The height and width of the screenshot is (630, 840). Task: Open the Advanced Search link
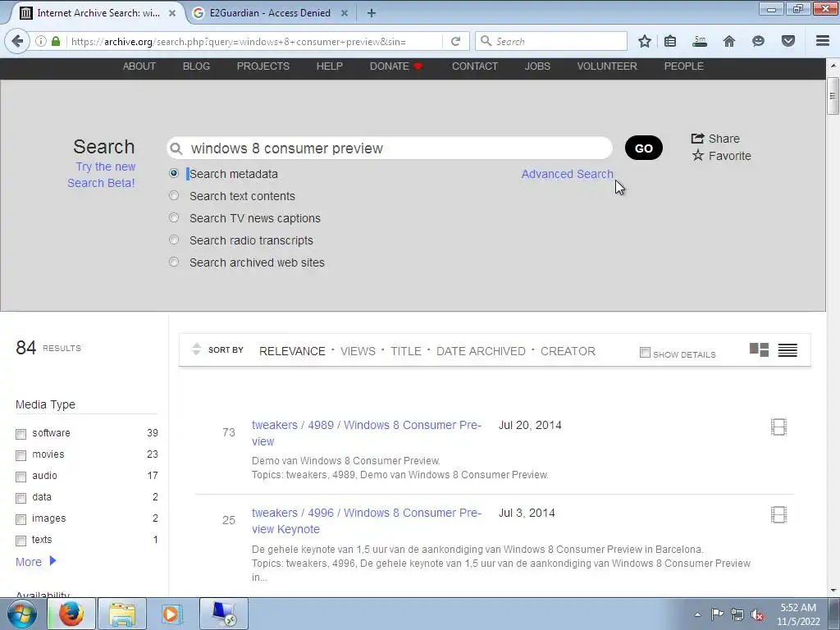coord(567,174)
